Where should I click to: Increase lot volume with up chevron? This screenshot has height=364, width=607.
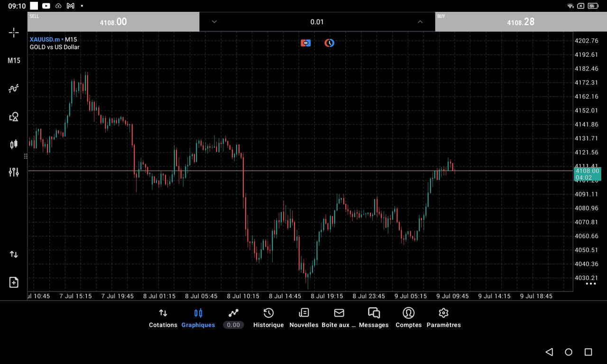(420, 22)
